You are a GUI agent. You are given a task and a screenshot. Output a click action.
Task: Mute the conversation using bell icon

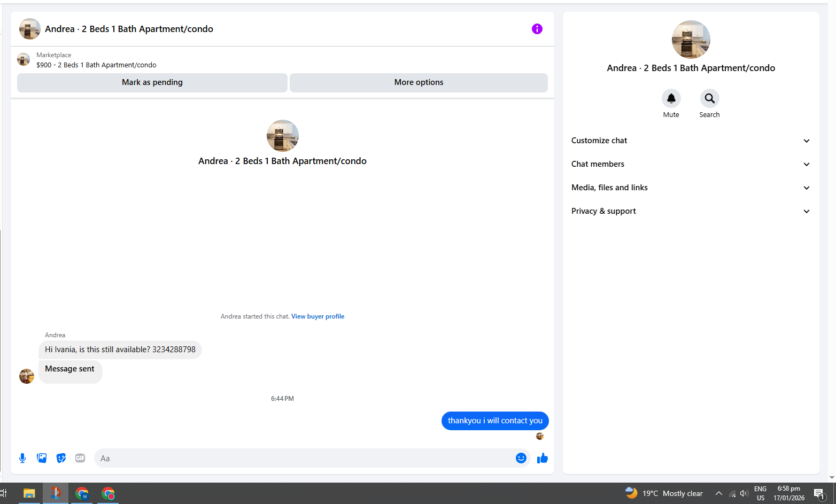click(x=671, y=98)
